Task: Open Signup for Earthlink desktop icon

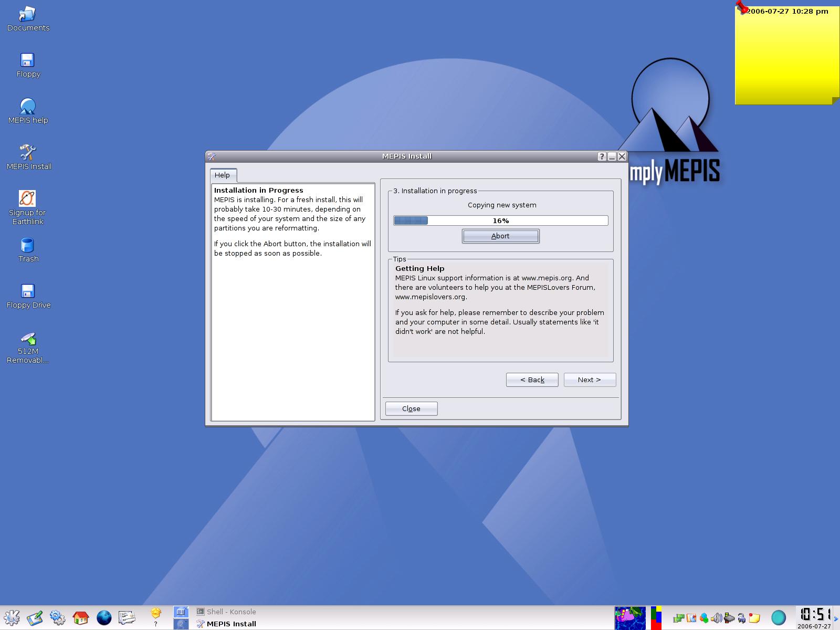Action: [28, 208]
